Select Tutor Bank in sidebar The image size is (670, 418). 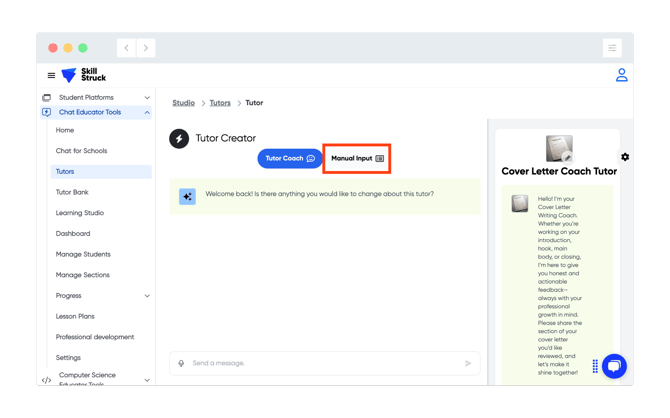tap(72, 192)
